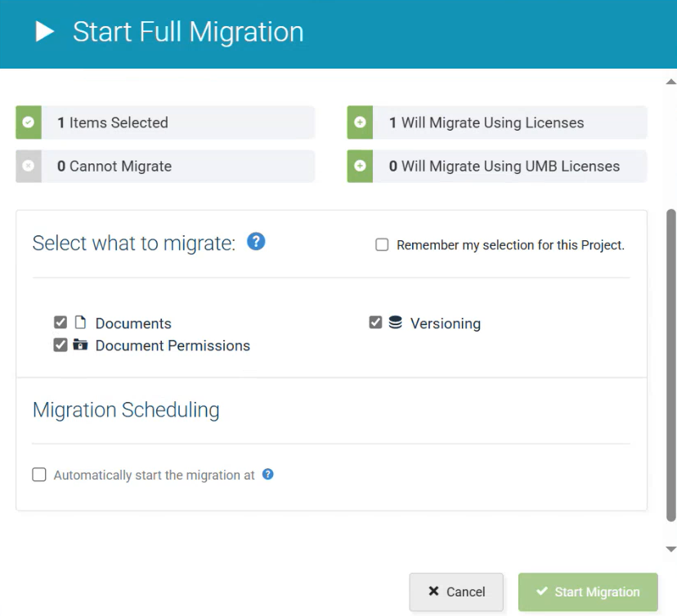677x616 pixels.
Task: Click the vertical scrollbar thumb
Action: click(x=671, y=366)
